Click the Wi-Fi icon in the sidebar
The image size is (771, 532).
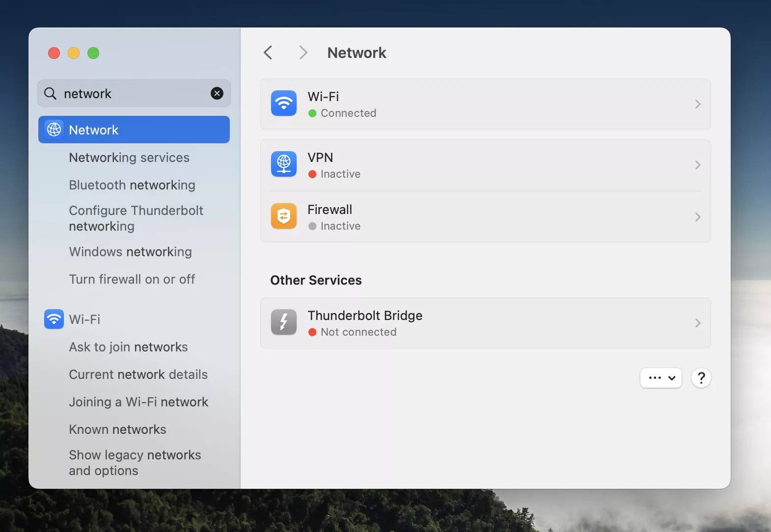point(54,319)
